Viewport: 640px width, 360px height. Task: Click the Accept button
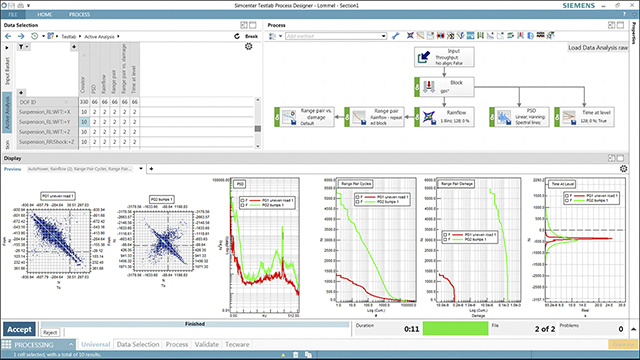19,329
